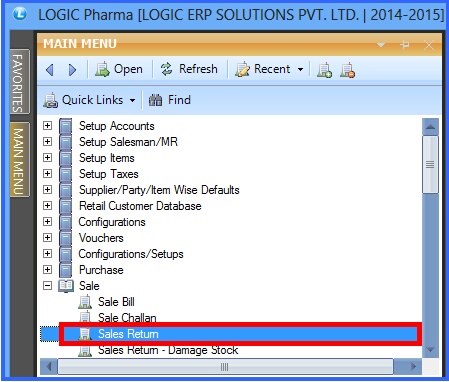Click the Open toolbar icon
This screenshot has width=449, height=382.
(102, 70)
